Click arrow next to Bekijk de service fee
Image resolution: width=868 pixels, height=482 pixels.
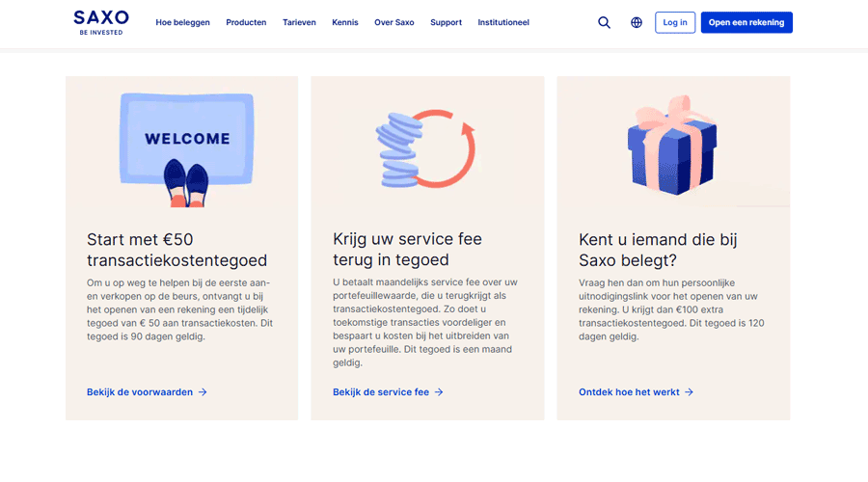[x=439, y=392]
